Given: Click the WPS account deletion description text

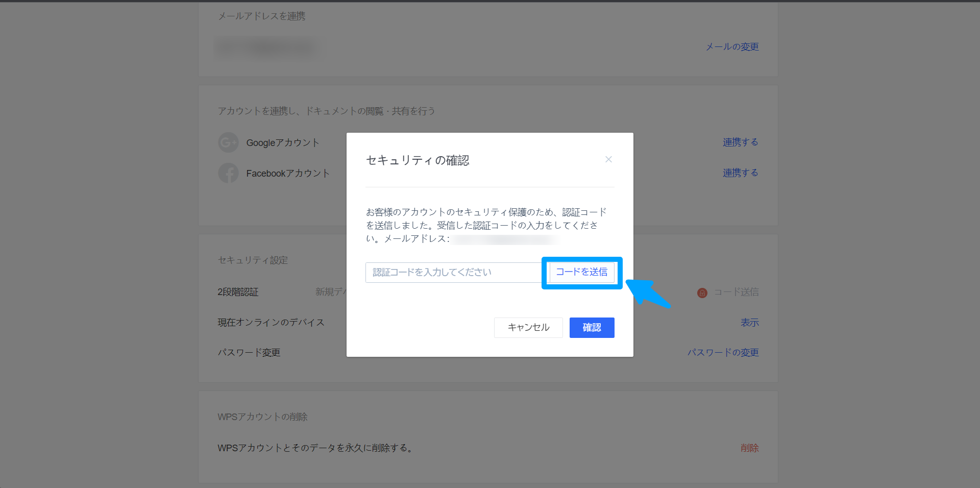Looking at the screenshot, I should pos(315,448).
